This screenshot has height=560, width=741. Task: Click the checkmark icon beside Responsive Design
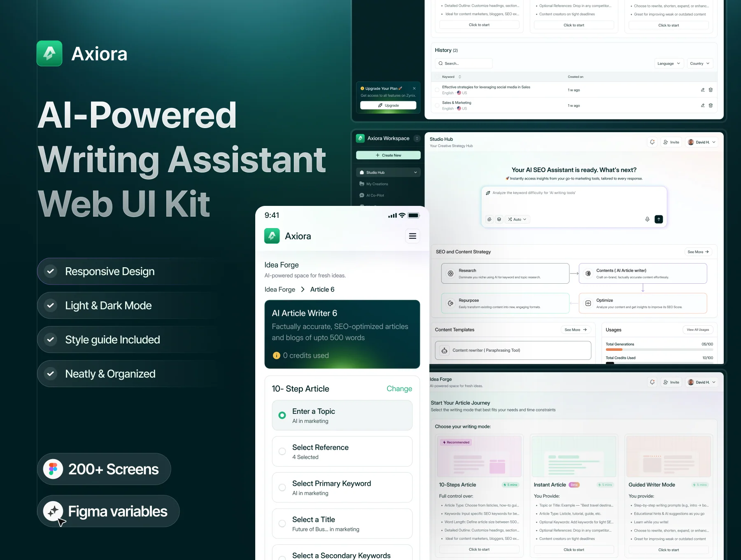coord(50,271)
